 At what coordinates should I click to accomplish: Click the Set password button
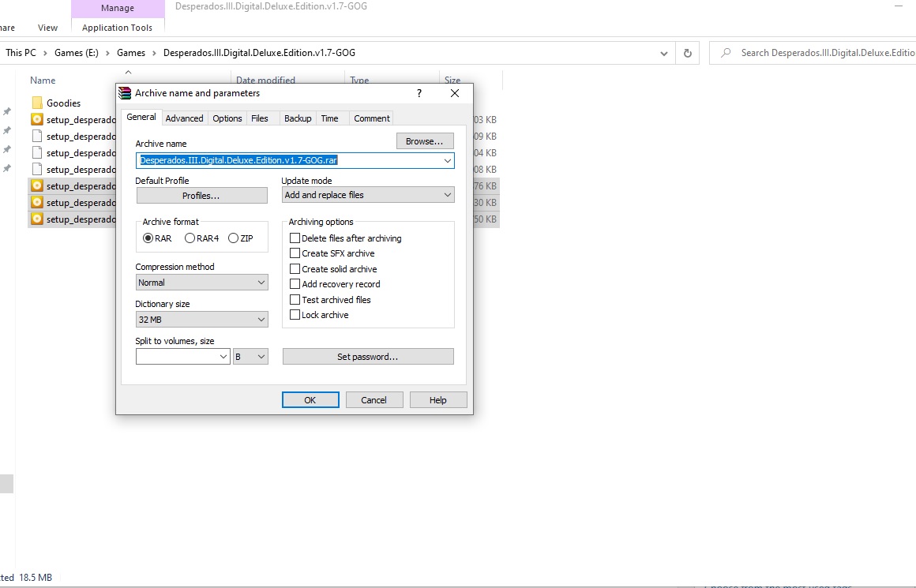[368, 356]
